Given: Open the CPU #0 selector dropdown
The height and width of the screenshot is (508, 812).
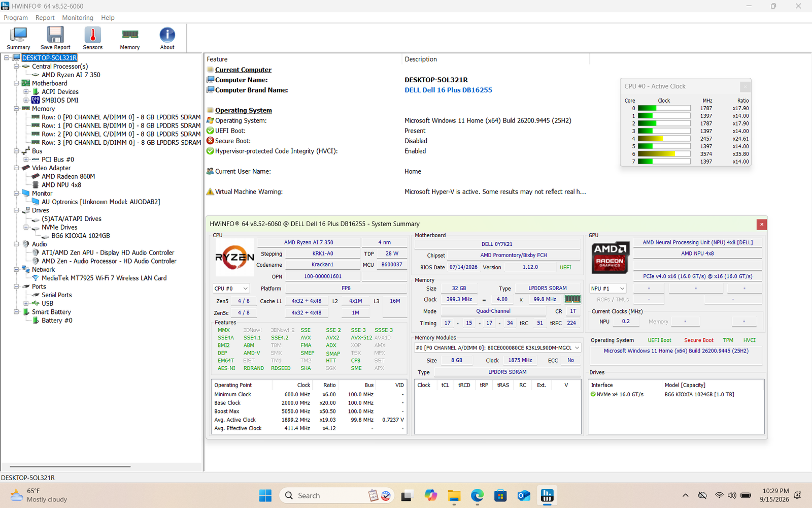Looking at the screenshot, I should point(231,289).
